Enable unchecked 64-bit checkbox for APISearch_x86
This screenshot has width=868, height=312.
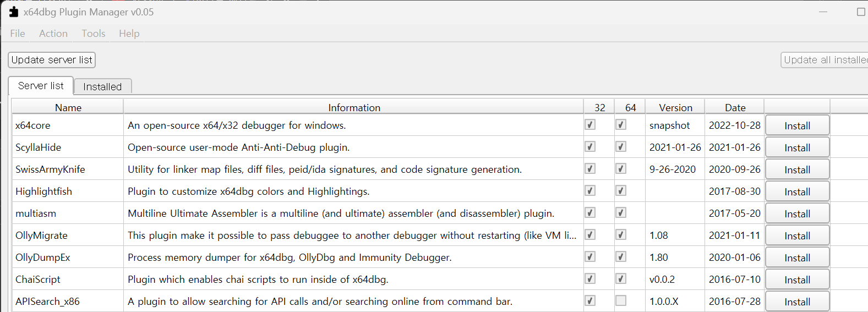point(621,300)
